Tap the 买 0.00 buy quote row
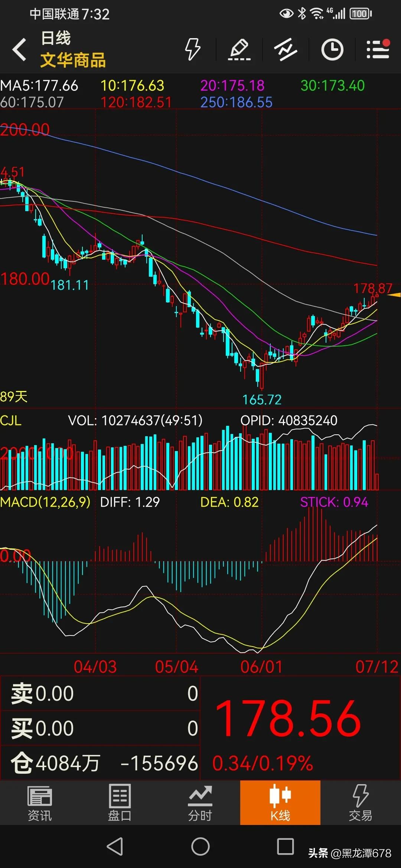The width and height of the screenshot is (401, 868). (100, 728)
